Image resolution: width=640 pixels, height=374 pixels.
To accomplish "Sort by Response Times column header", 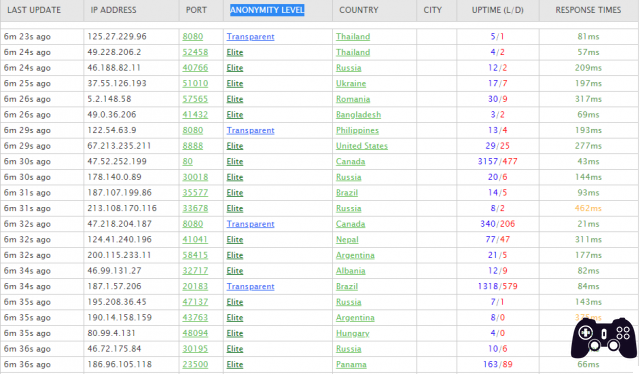I will [588, 10].
